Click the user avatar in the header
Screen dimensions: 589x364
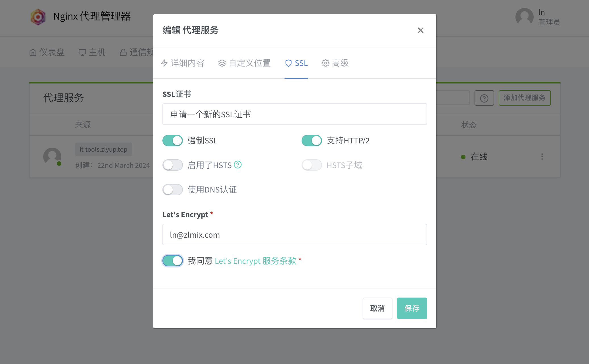(x=524, y=17)
